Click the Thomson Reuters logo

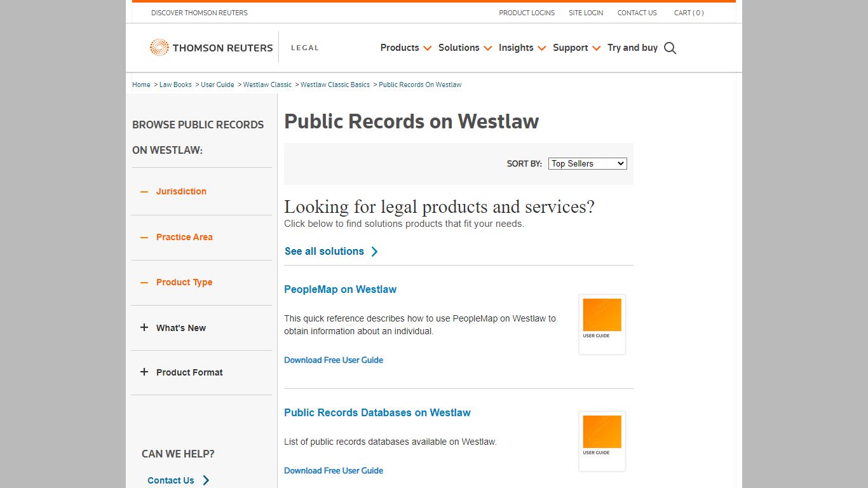(x=211, y=48)
